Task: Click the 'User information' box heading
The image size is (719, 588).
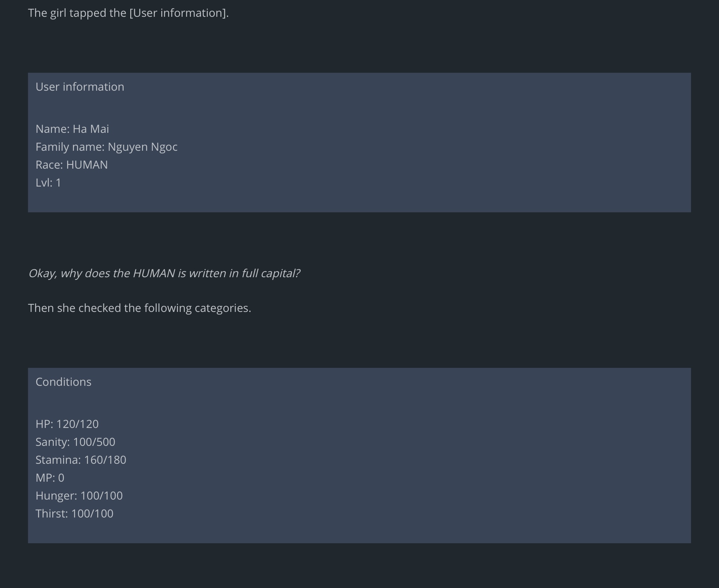Action: click(x=80, y=87)
